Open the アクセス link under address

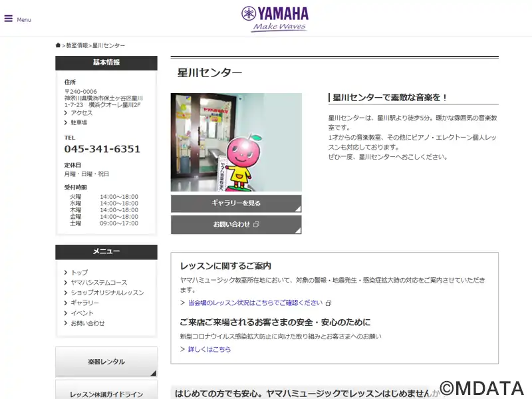click(x=81, y=113)
